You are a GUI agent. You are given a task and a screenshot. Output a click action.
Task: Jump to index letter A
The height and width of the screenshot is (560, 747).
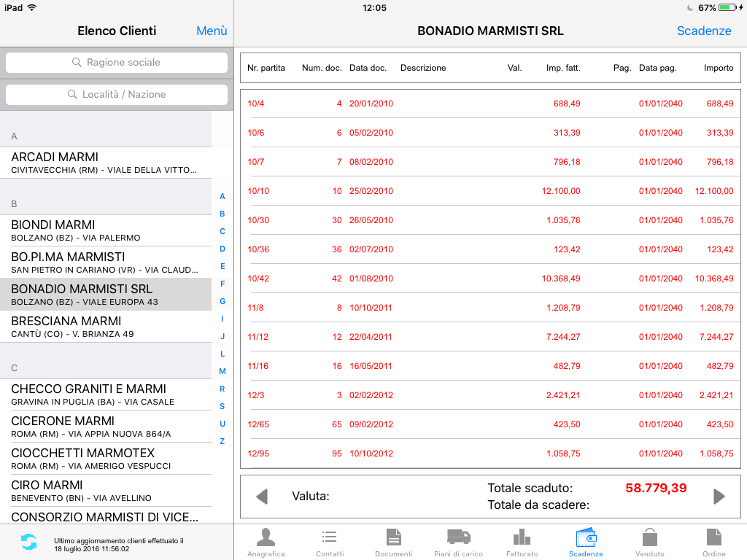click(x=222, y=196)
